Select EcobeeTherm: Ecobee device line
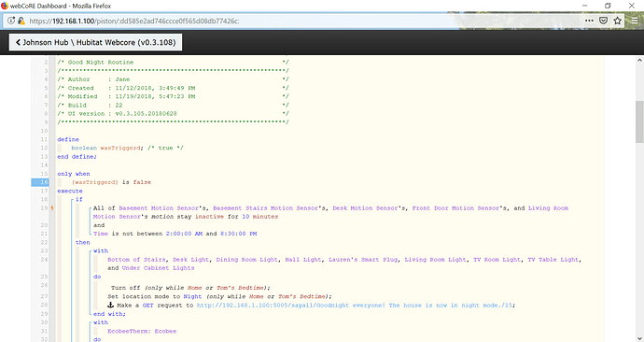Image resolution: width=644 pixels, height=342 pixels. [142, 331]
